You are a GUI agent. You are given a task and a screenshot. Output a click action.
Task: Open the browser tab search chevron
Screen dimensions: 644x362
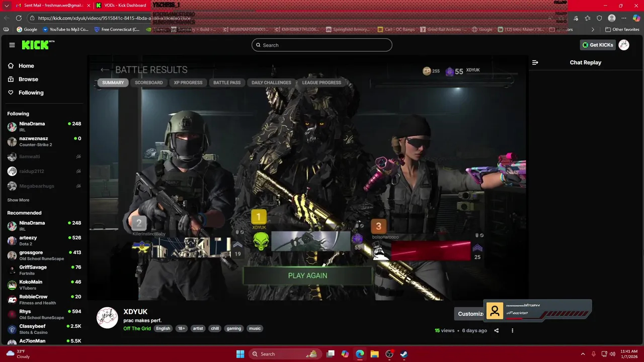7,6
